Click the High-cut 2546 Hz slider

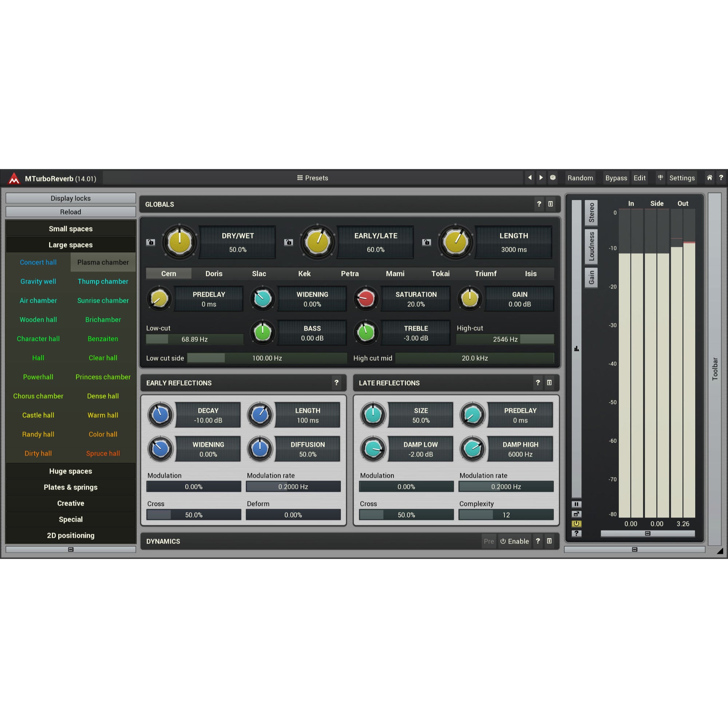click(x=505, y=339)
